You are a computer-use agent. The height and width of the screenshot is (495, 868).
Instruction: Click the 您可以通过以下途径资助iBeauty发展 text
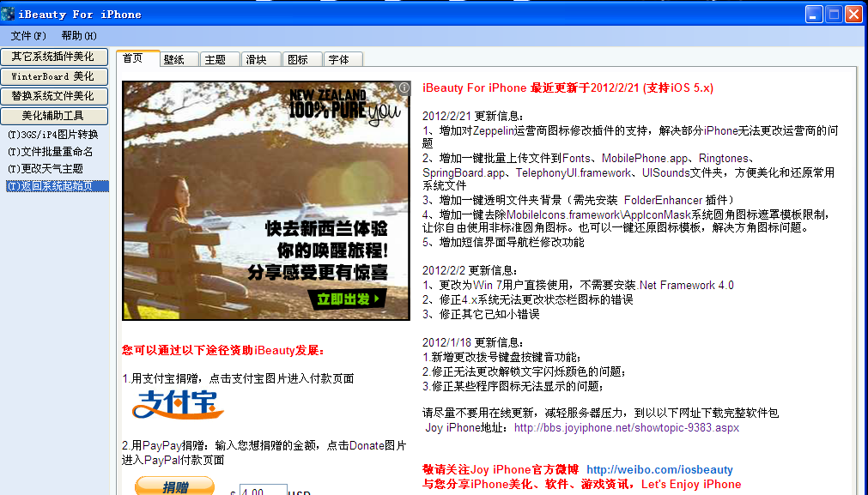click(223, 350)
